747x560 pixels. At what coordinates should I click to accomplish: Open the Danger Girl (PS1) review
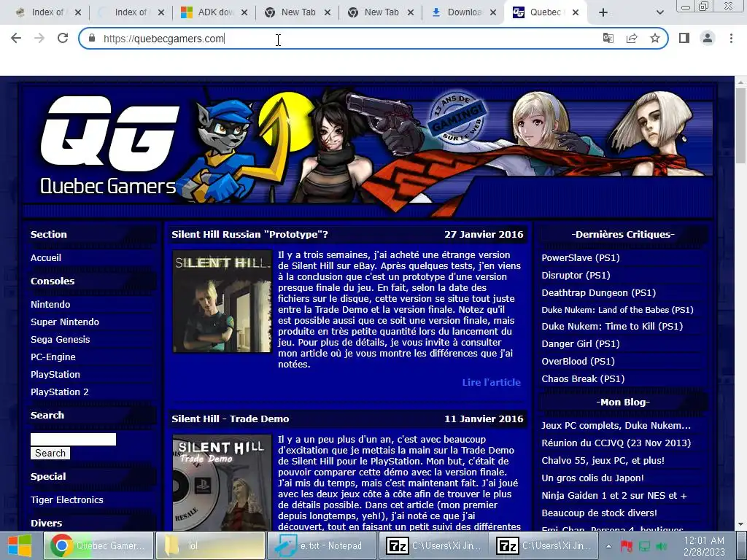coord(580,344)
